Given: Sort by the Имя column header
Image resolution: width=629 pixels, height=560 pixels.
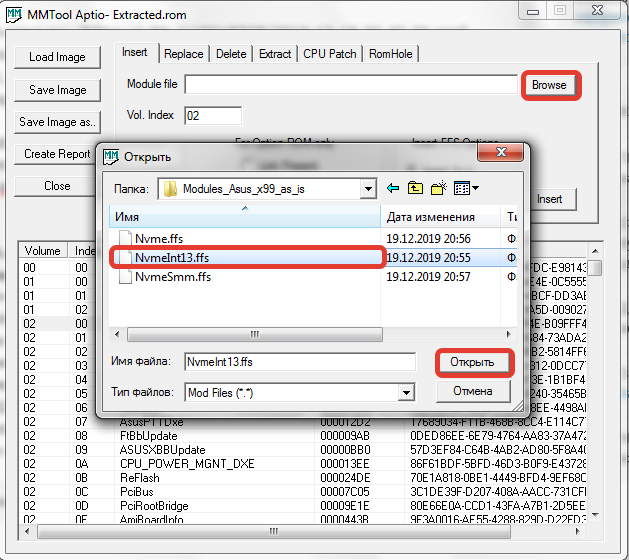Looking at the screenshot, I should [245, 217].
